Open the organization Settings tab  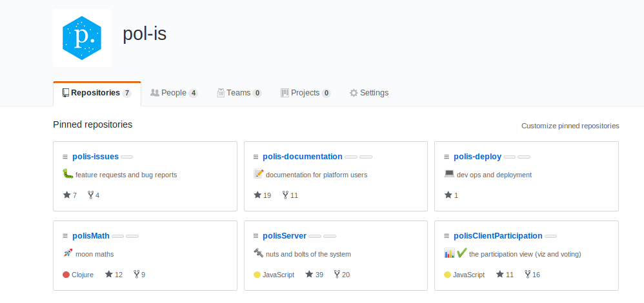(x=369, y=93)
